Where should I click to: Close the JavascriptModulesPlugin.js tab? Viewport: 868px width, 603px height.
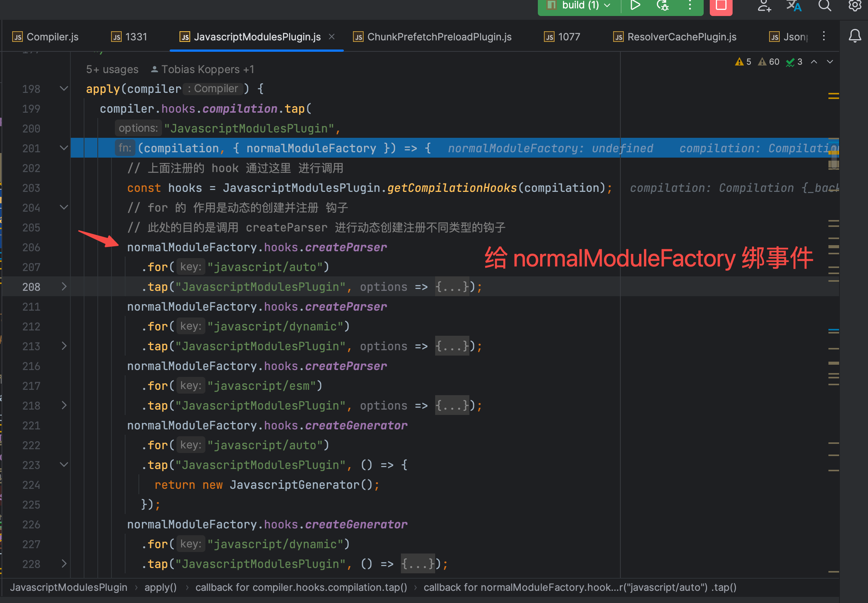pos(332,37)
